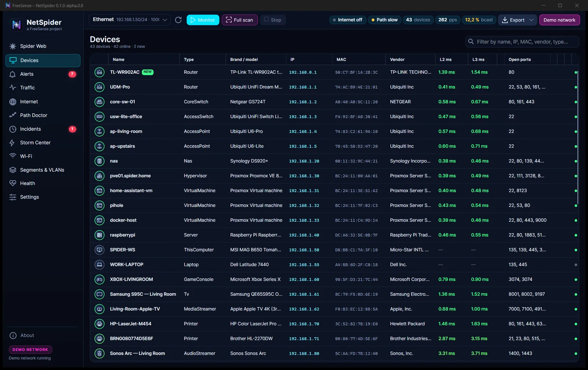The width and height of the screenshot is (588, 370).
Task: Click the laptop icon for WORK-LAPTOP
Action: point(99,264)
